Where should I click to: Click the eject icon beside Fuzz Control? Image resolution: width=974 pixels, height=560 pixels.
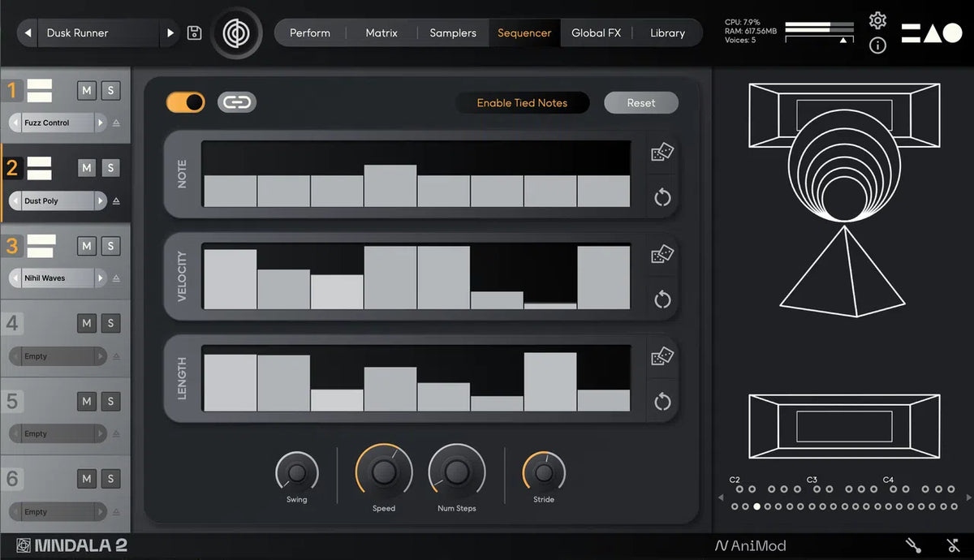[x=116, y=123]
